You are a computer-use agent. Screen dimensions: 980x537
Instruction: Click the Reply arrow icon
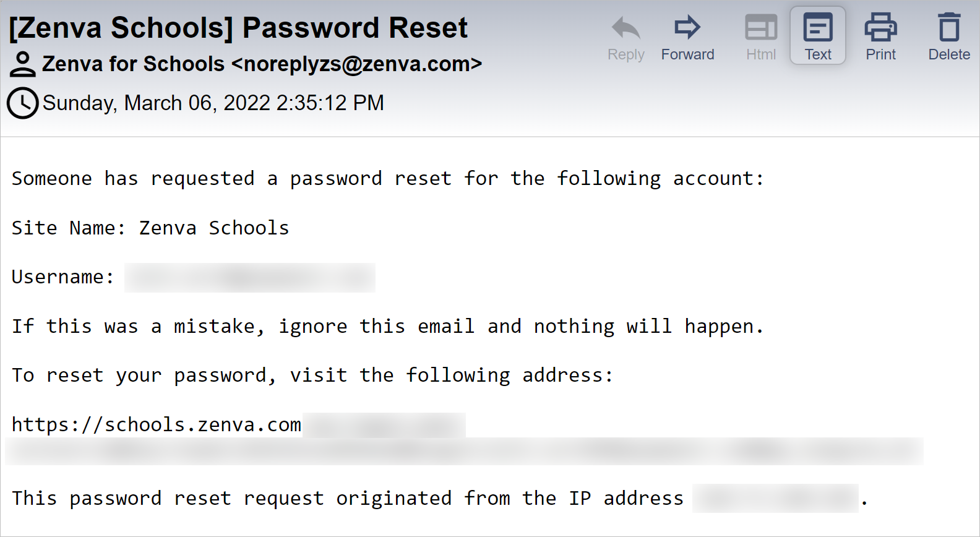coord(625,28)
